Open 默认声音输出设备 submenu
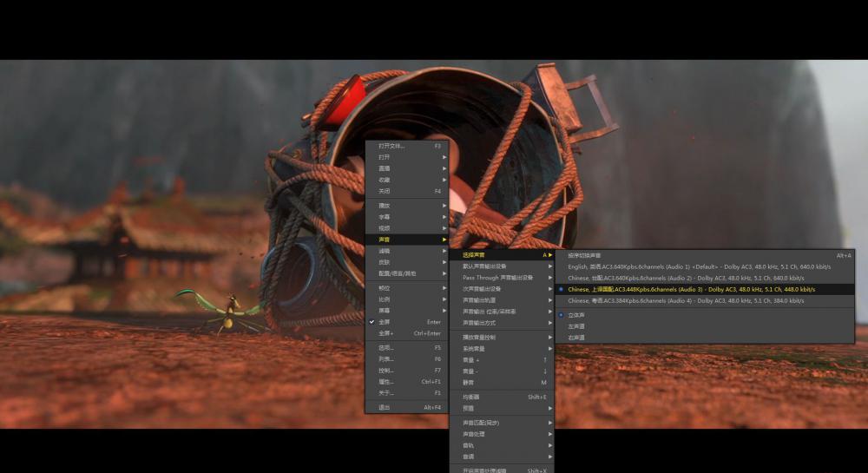 [x=502, y=266]
